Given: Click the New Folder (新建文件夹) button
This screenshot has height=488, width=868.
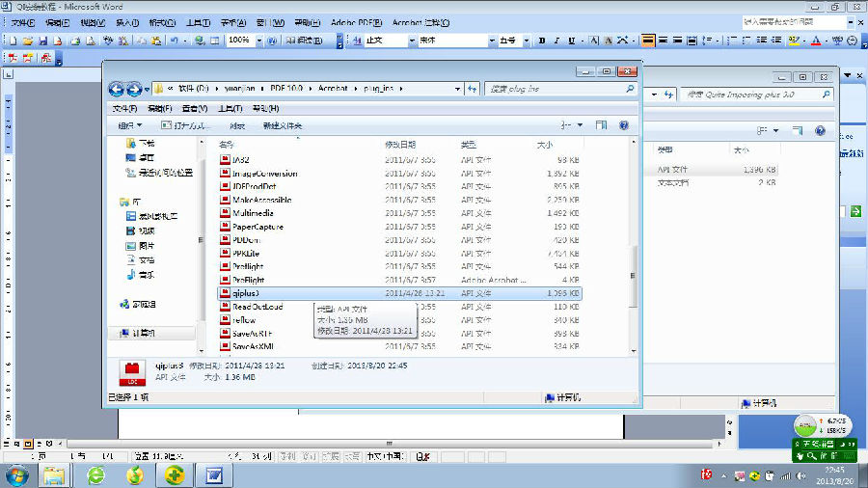Looking at the screenshot, I should 283,125.
